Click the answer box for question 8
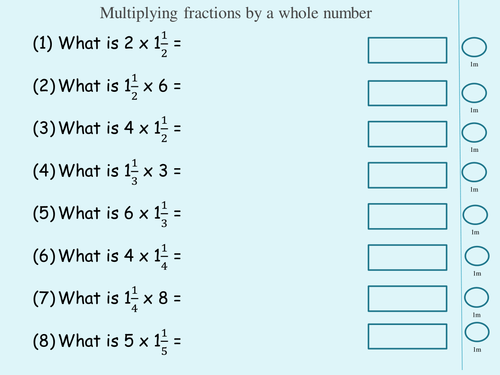This screenshot has height=375, width=500. [407, 336]
